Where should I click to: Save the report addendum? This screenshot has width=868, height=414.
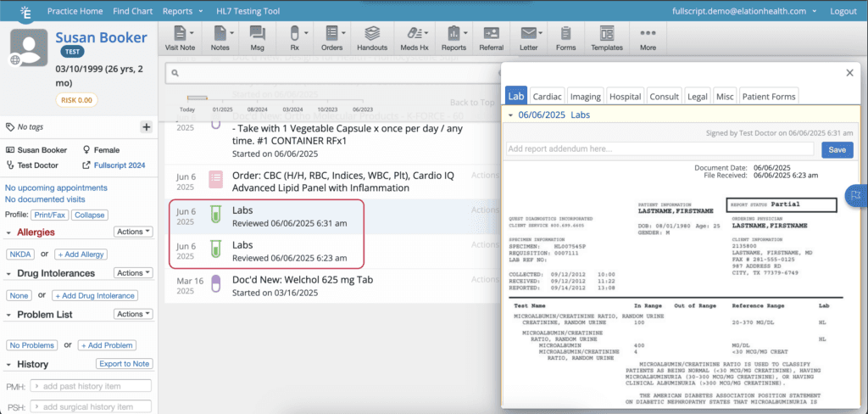pos(837,149)
